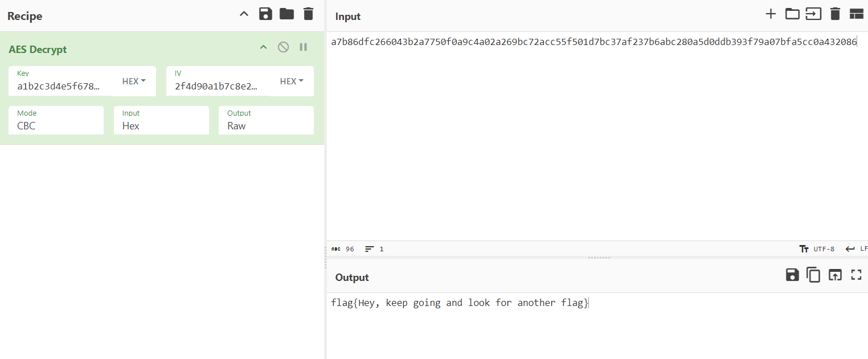Screen dimensions: 868x359
Task: Add a new input tab
Action: pos(771,14)
